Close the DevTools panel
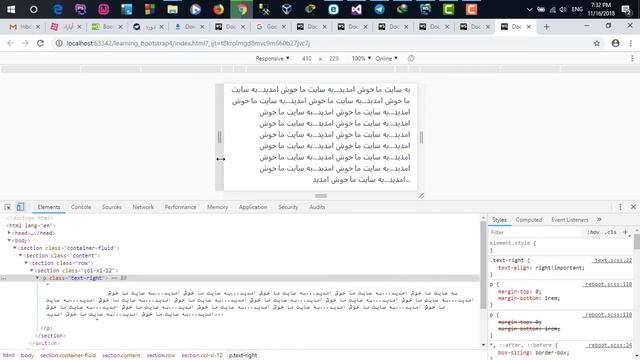 tap(633, 207)
